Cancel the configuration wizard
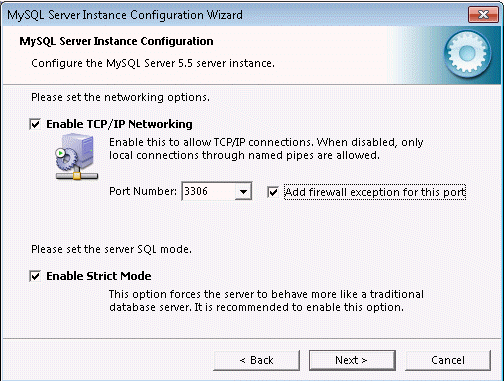The height and width of the screenshot is (381, 504). pyautogui.click(x=448, y=360)
